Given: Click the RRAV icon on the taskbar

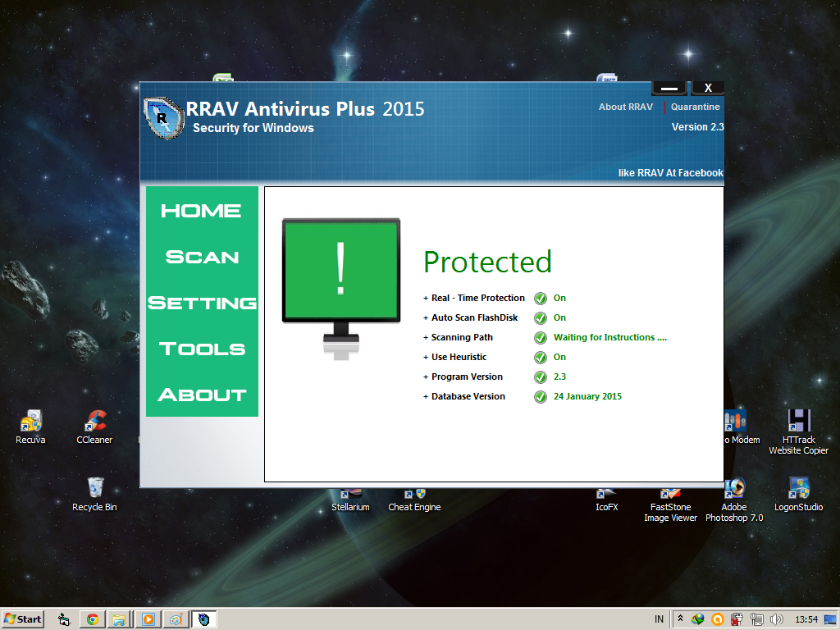Looking at the screenshot, I should coord(203,619).
